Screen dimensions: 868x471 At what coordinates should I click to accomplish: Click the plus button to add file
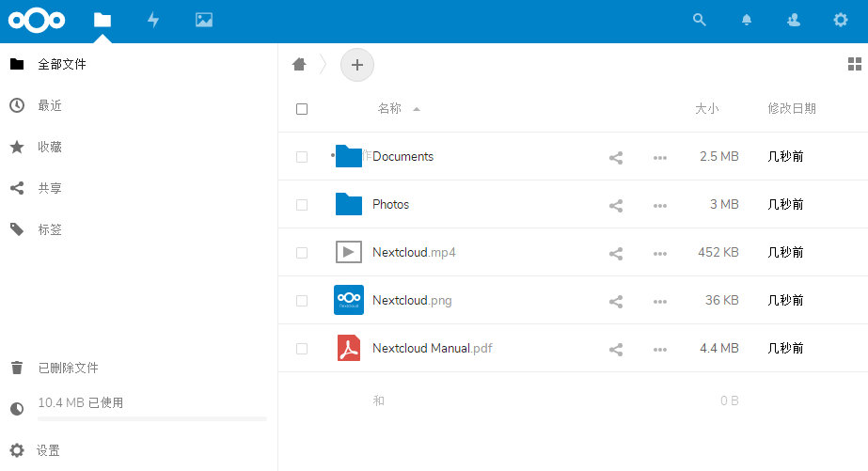point(357,65)
